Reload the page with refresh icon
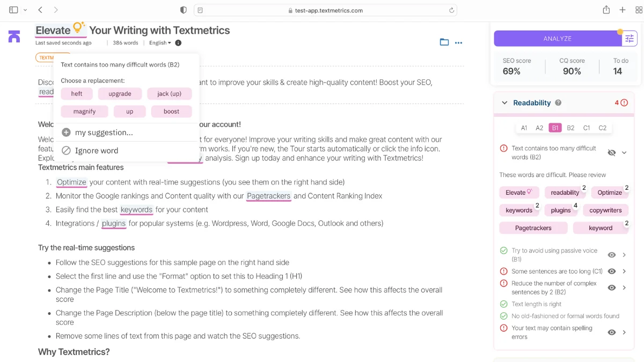Image resolution: width=644 pixels, height=362 pixels. (451, 10)
